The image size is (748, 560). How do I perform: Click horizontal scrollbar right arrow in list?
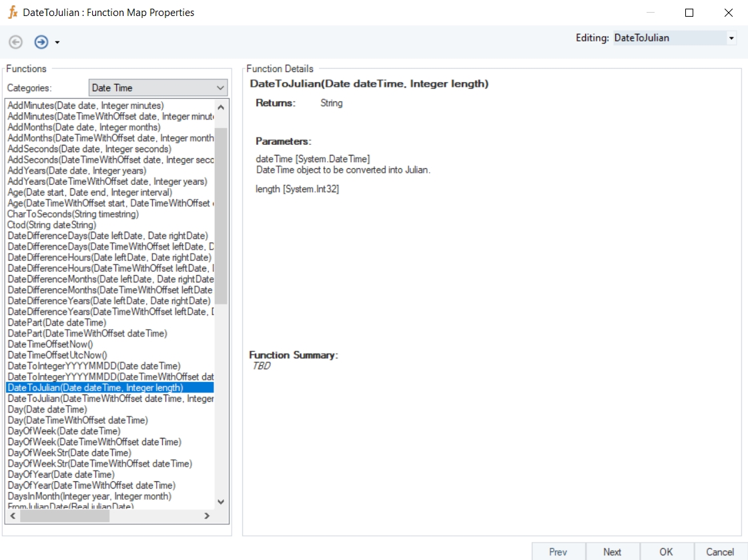[207, 516]
